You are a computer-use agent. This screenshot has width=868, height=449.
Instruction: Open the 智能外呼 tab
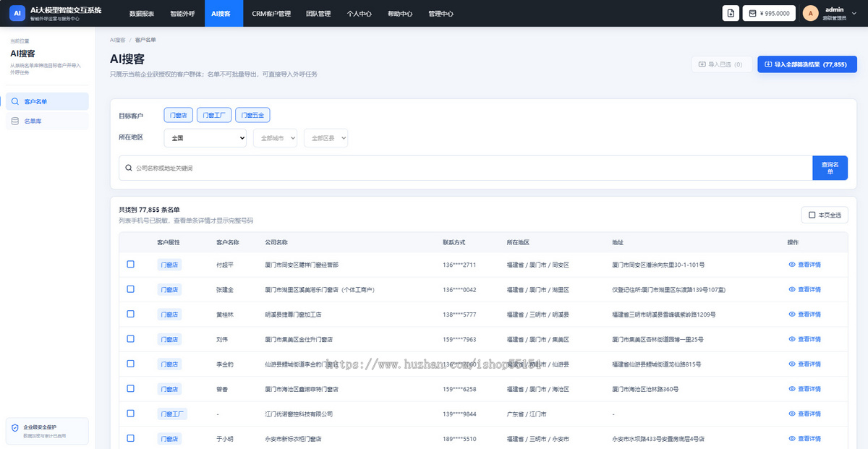coord(182,13)
